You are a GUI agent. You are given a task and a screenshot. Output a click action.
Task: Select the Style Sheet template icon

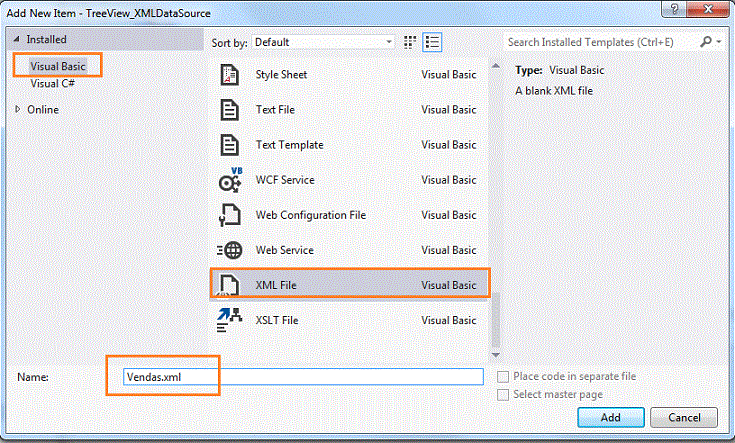pyautogui.click(x=230, y=75)
